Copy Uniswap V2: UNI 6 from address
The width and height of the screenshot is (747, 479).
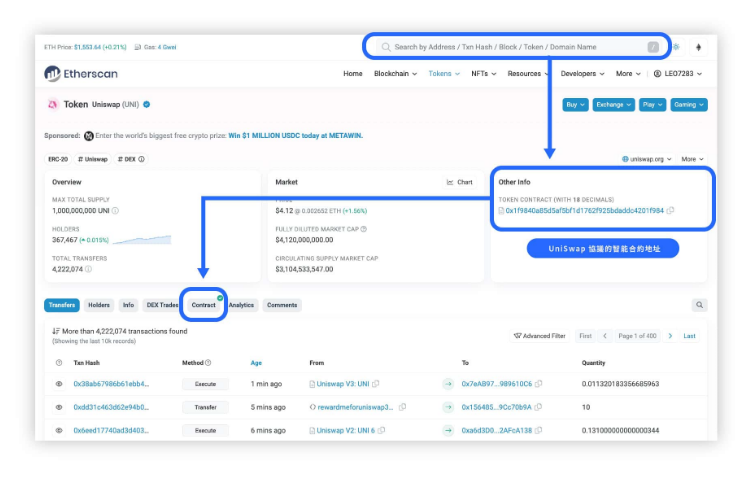(382, 430)
